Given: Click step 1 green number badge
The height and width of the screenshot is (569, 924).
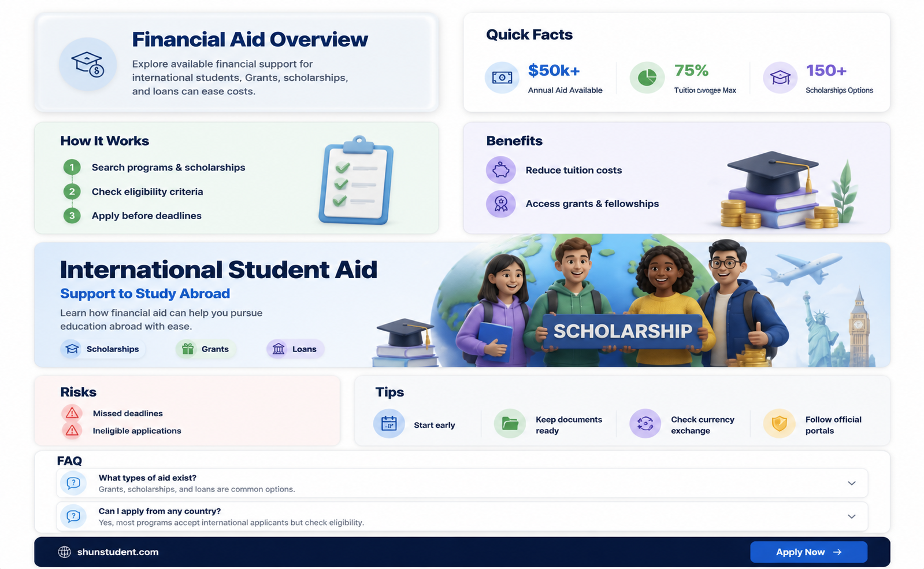Looking at the screenshot, I should 72,168.
